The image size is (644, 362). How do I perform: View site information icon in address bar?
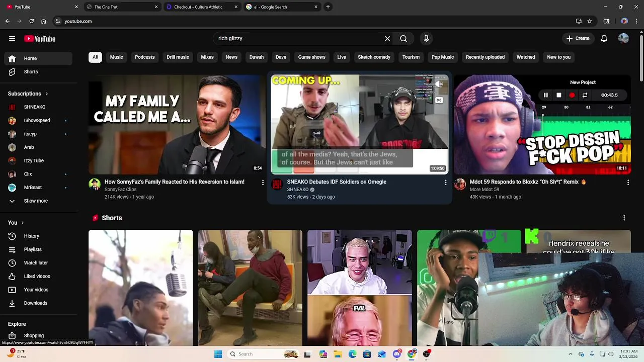click(x=58, y=21)
